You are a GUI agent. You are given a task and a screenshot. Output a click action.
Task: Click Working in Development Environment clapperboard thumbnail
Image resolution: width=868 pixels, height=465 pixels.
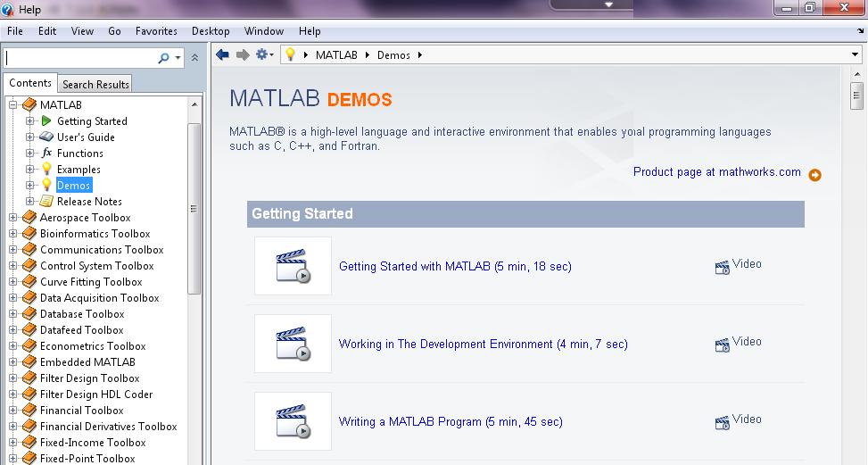point(293,344)
